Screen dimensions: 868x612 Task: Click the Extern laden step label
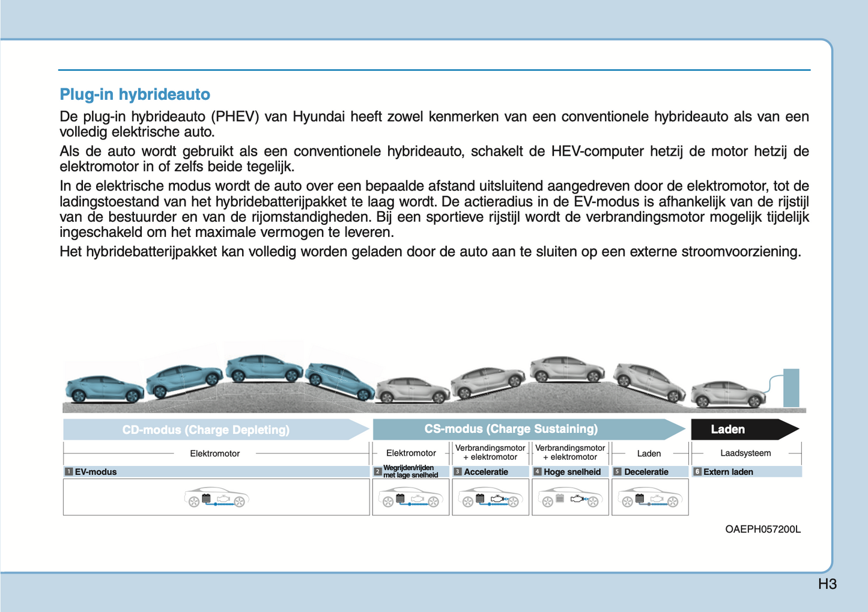pos(727,472)
